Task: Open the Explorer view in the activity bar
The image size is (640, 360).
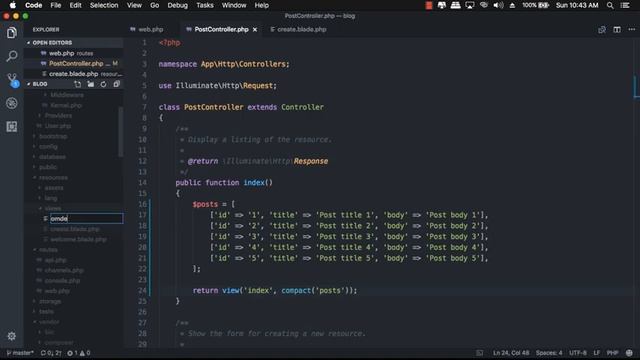Action: coord(11,33)
